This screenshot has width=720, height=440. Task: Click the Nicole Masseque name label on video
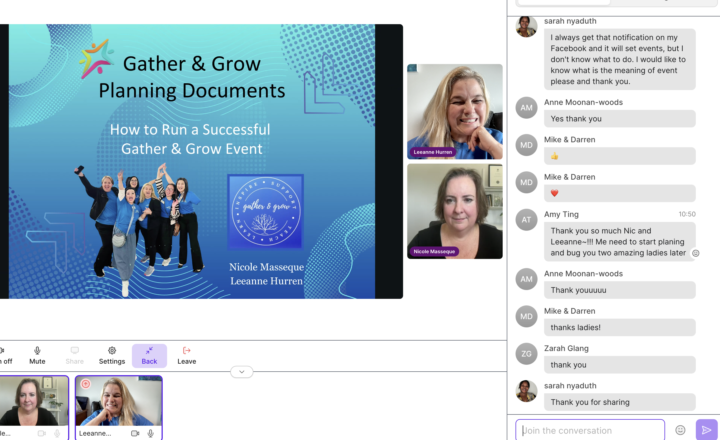pyautogui.click(x=434, y=252)
